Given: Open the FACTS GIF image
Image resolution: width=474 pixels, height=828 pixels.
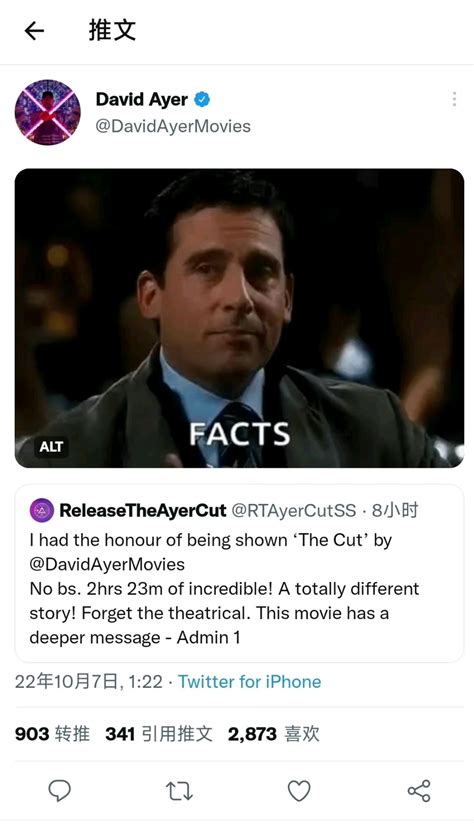Looking at the screenshot, I should pos(239,318).
